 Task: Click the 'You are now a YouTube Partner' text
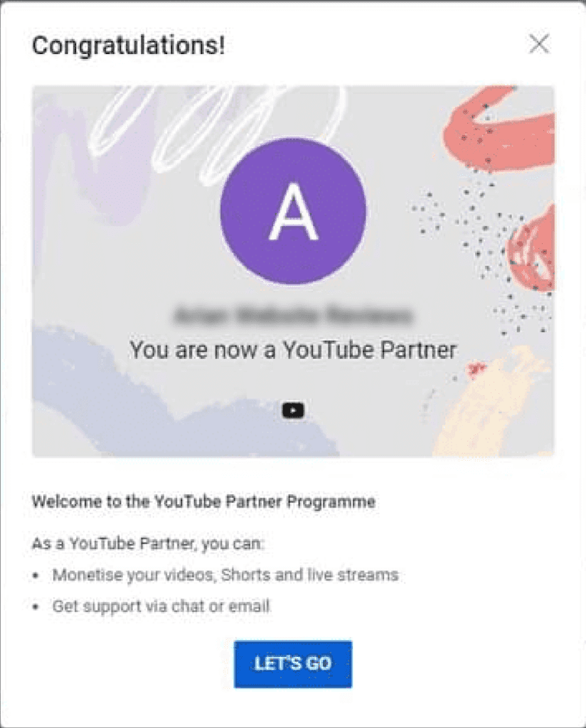(293, 350)
